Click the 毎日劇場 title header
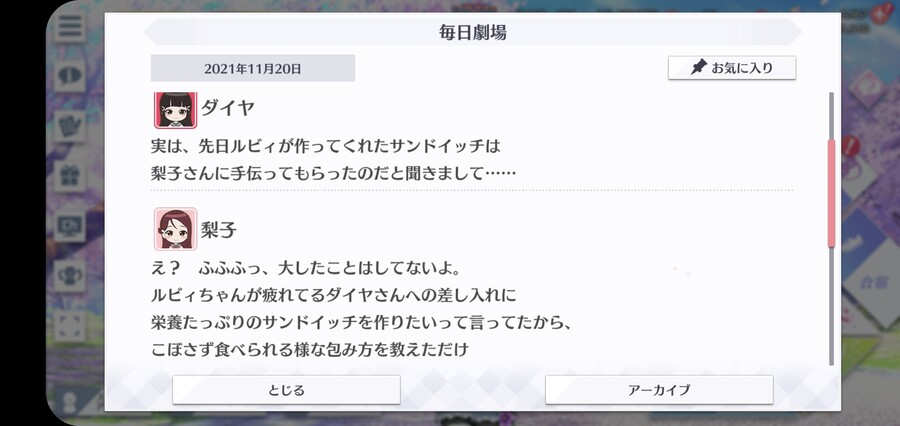 tap(473, 32)
